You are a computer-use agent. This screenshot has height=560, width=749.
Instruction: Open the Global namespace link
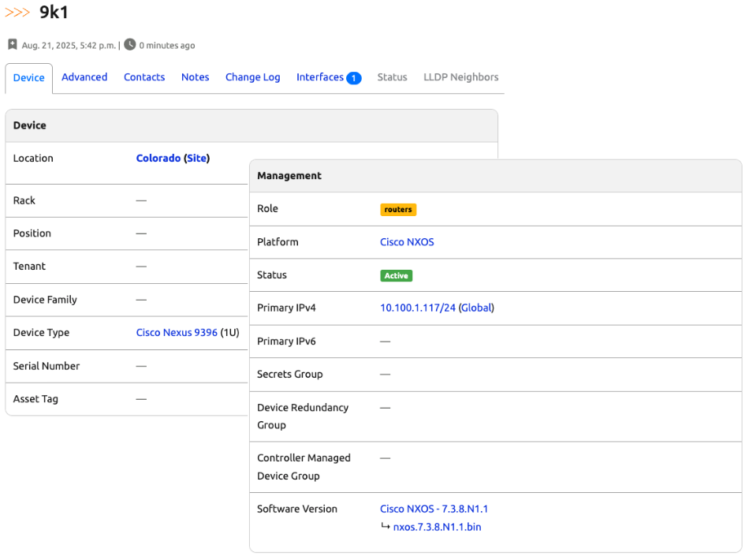tap(476, 308)
